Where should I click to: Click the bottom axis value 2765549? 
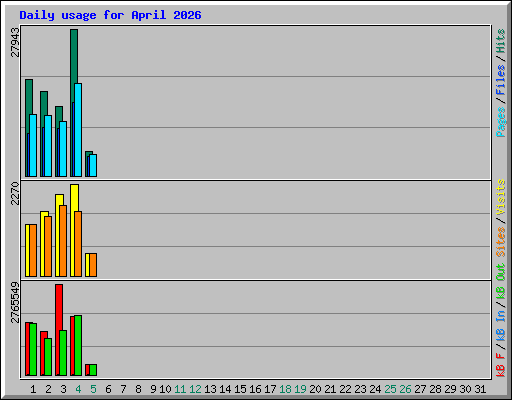tap(15, 303)
